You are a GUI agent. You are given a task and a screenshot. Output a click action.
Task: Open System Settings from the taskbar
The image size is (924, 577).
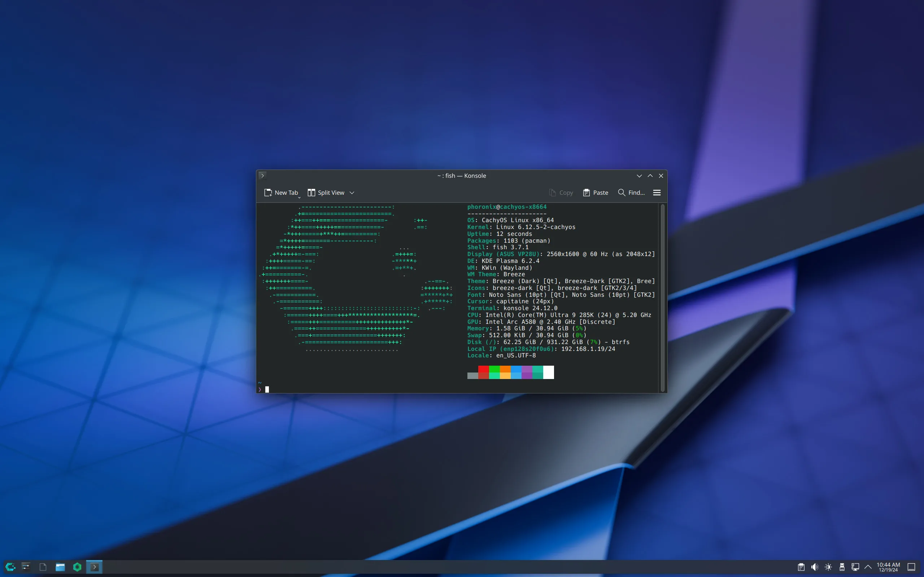point(26,567)
